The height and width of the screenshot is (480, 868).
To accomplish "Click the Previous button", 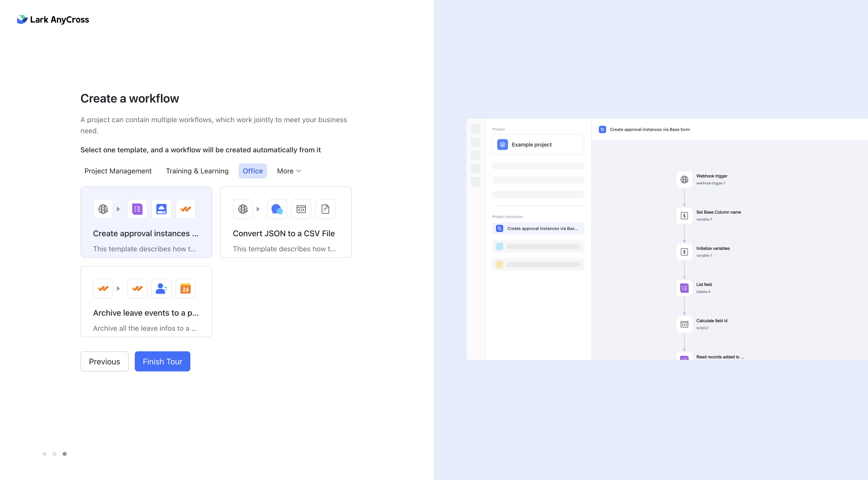I will coord(104,361).
